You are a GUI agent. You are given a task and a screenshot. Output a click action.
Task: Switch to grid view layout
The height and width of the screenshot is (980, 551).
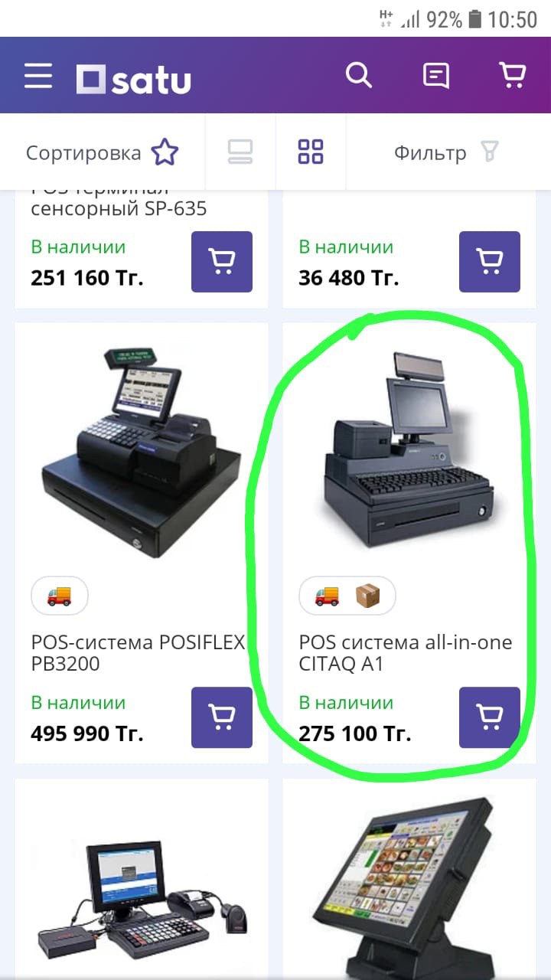click(311, 152)
